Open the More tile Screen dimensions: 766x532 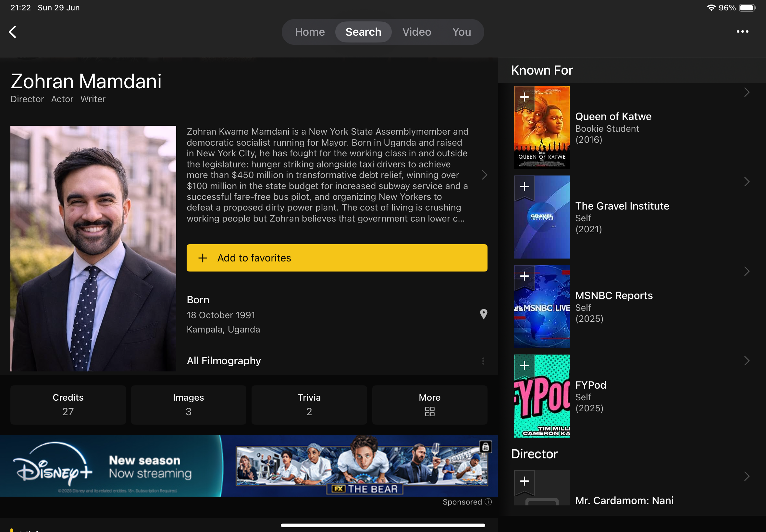pyautogui.click(x=430, y=405)
